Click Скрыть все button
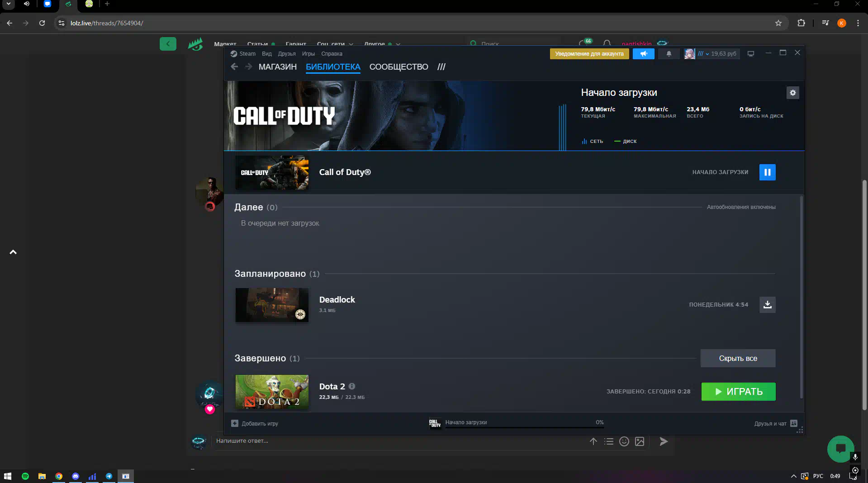 738,358
